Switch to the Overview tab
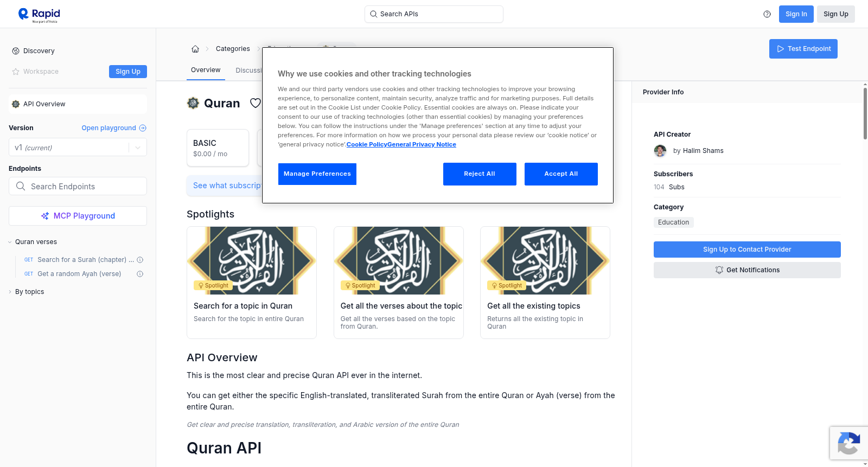Viewport: 868px width, 467px height. click(x=206, y=71)
